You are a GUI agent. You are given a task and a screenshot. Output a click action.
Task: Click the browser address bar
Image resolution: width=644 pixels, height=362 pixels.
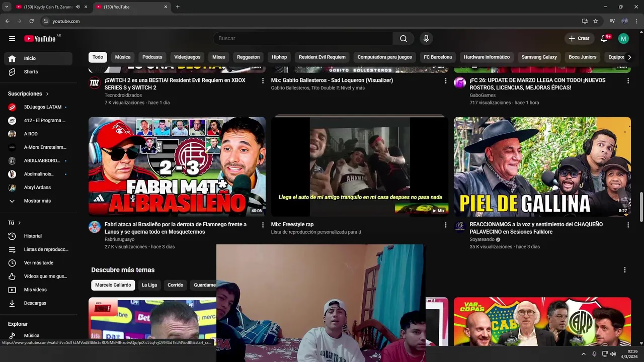[x=312, y=21]
